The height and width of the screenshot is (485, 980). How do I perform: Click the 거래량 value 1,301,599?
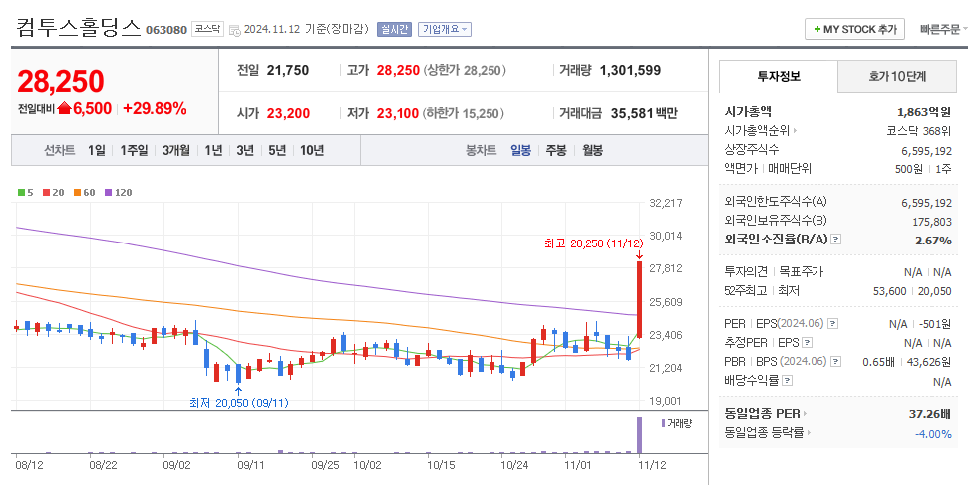click(630, 70)
